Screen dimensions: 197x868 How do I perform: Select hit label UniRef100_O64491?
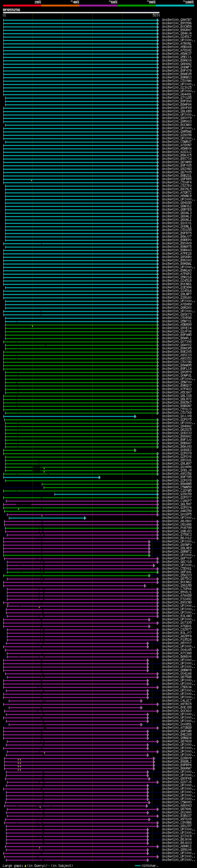tap(177, 94)
